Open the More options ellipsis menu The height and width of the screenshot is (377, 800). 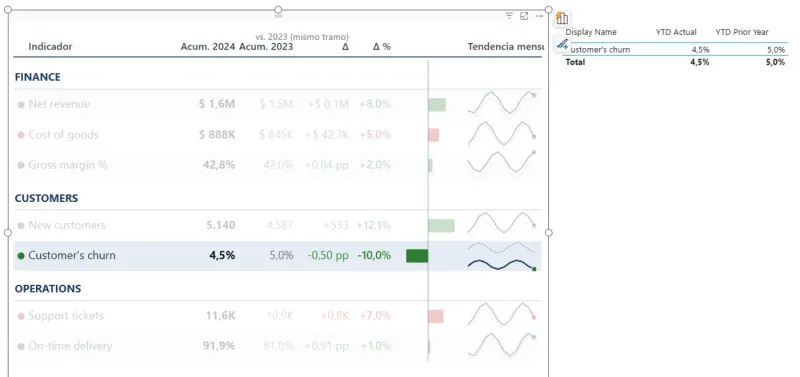pyautogui.click(x=539, y=16)
